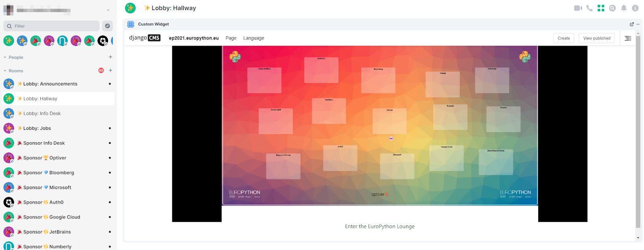Click the Create button
This screenshot has width=644, height=250.
tap(564, 38)
